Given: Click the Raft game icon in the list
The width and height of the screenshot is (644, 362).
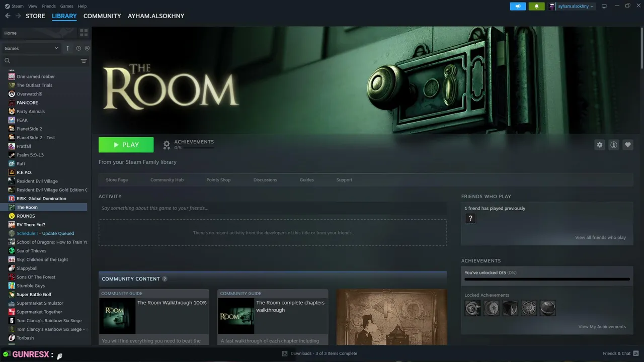Looking at the screenshot, I should click(x=12, y=164).
